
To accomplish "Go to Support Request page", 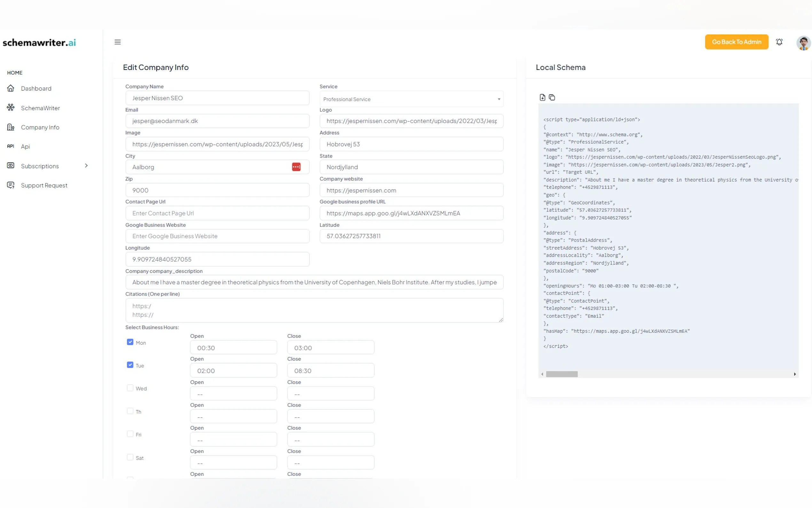I will pyautogui.click(x=44, y=186).
